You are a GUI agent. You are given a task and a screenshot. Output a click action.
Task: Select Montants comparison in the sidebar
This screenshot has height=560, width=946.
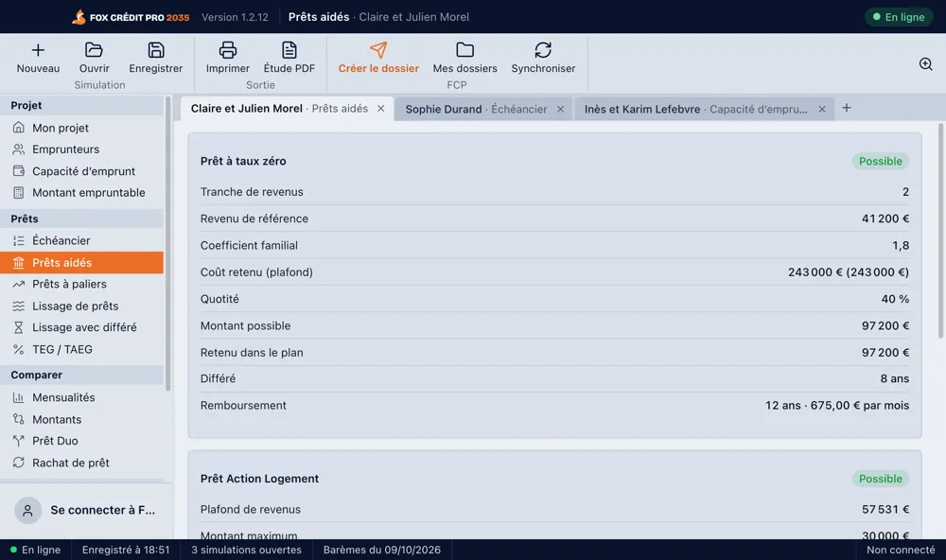pos(82,419)
